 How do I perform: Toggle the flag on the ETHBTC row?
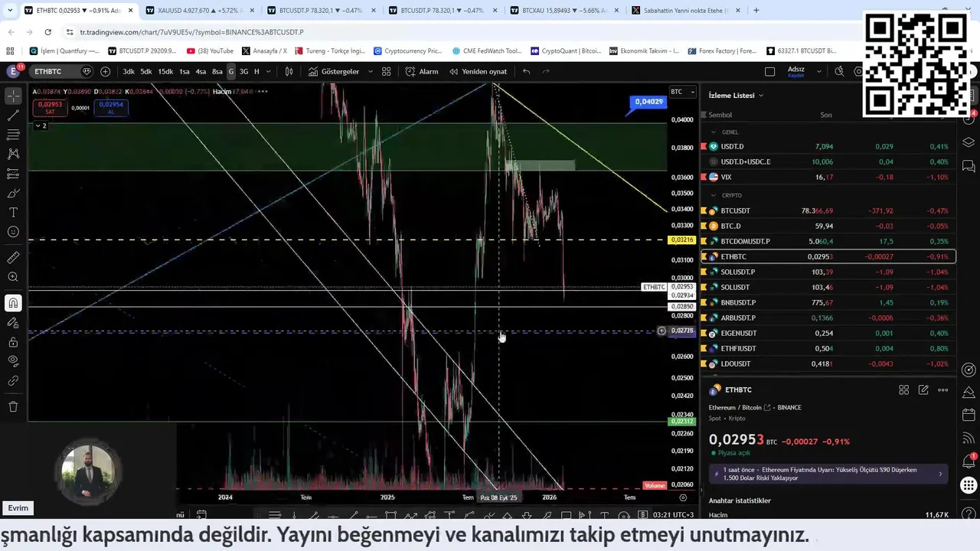coord(704,256)
